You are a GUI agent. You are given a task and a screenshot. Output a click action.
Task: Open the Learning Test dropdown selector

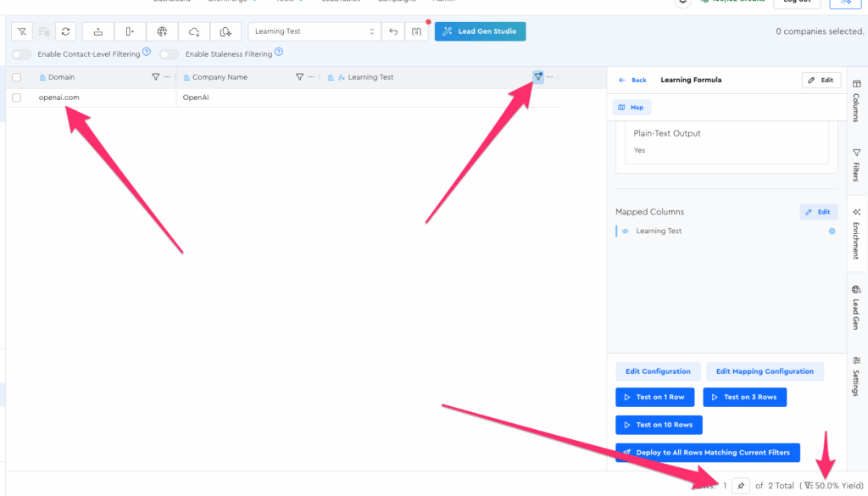click(314, 31)
